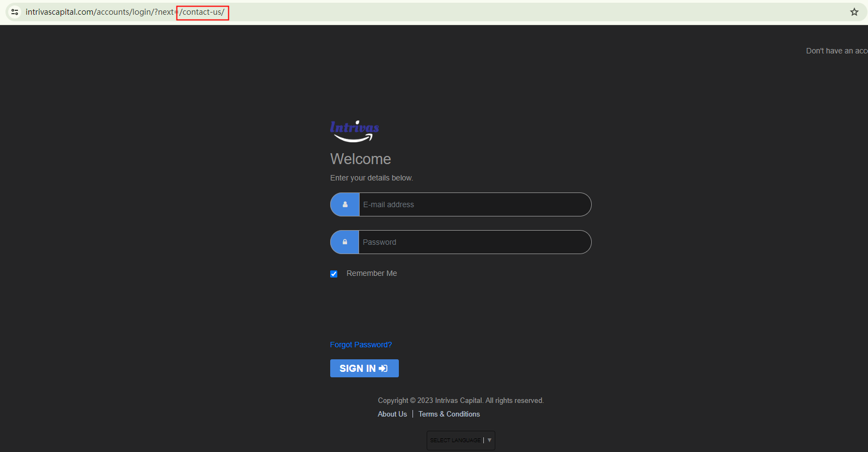Screen dimensions: 868x452
Task: Click the user icon beside the e-mail field
Action: [x=345, y=204]
